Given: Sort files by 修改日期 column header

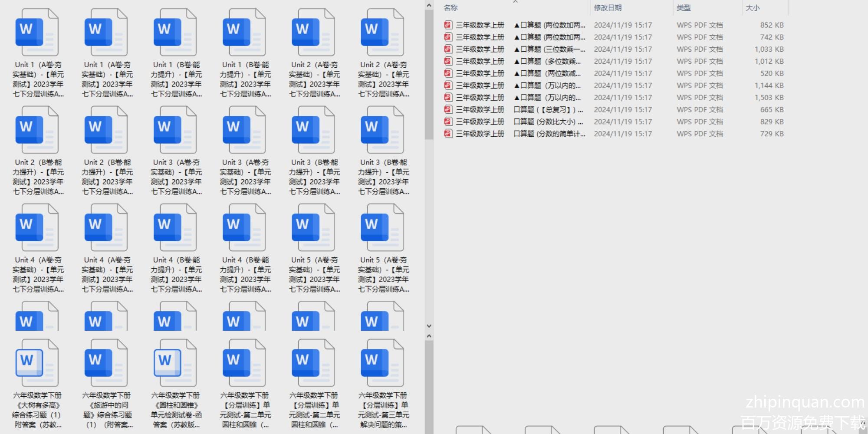Looking at the screenshot, I should click(x=608, y=8).
